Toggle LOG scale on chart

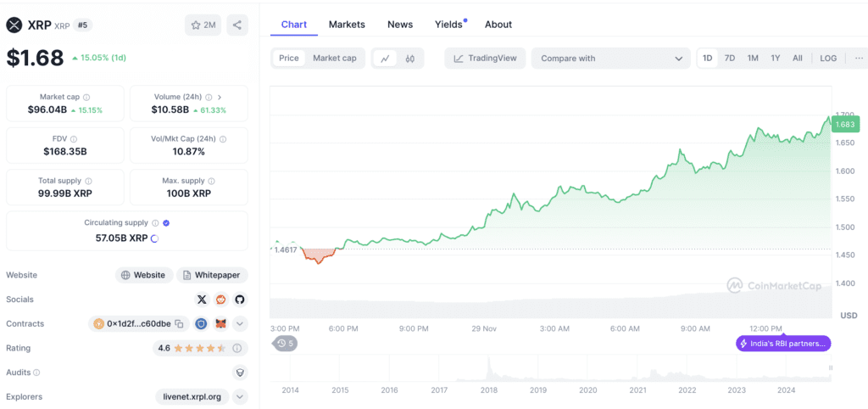coord(828,59)
